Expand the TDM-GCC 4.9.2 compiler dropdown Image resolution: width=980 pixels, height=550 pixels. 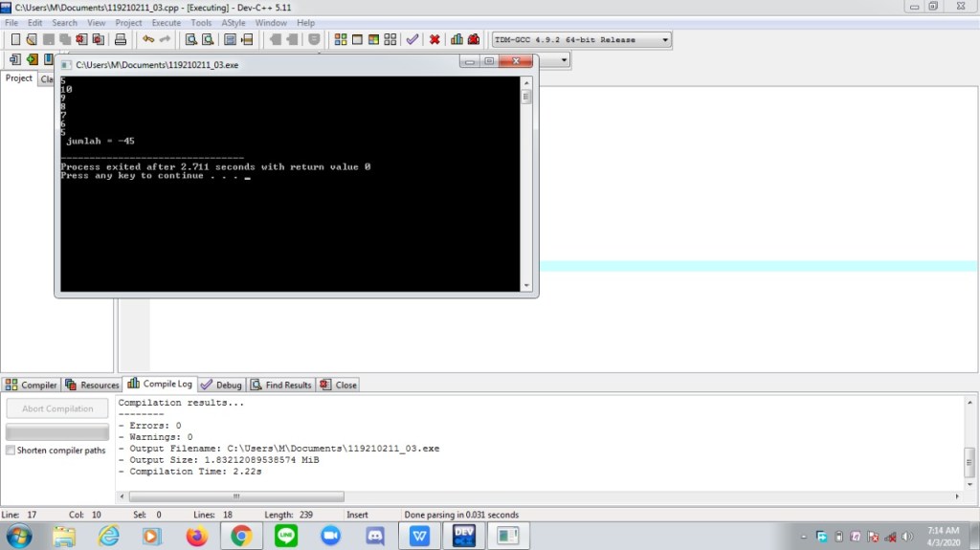(x=665, y=40)
